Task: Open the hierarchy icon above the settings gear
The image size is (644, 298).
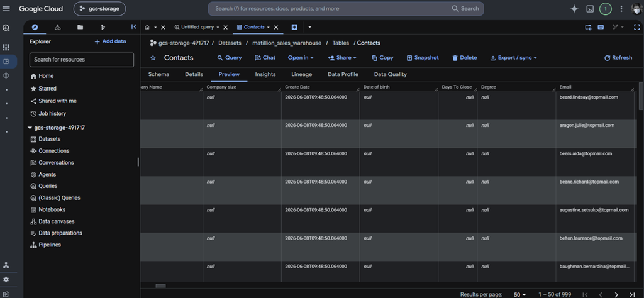Action: point(6,265)
